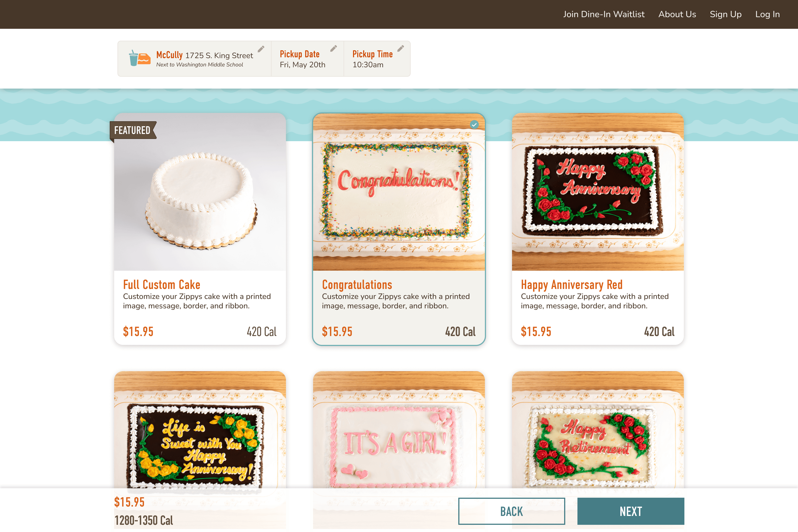Select the Full Custom Cake image
The height and width of the screenshot is (532, 798).
200,192
